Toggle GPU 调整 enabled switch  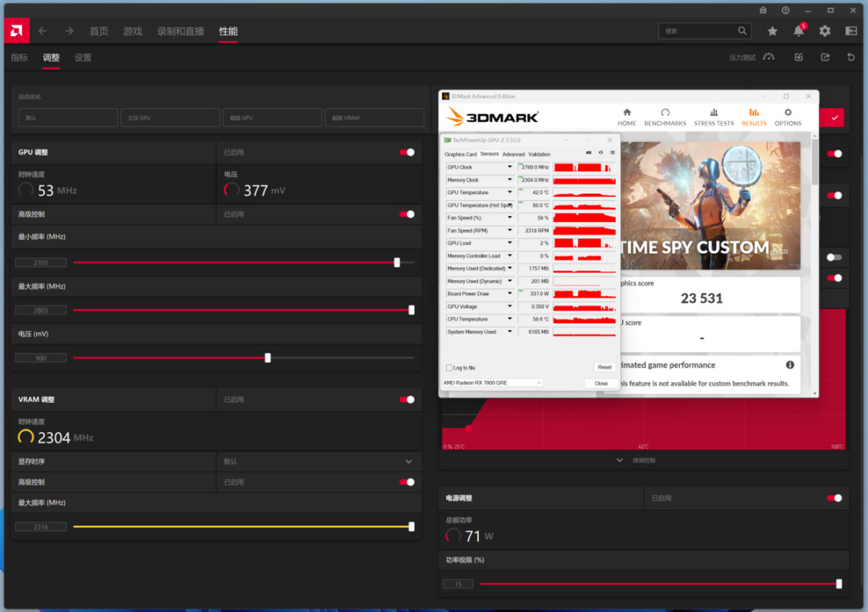pyautogui.click(x=407, y=152)
